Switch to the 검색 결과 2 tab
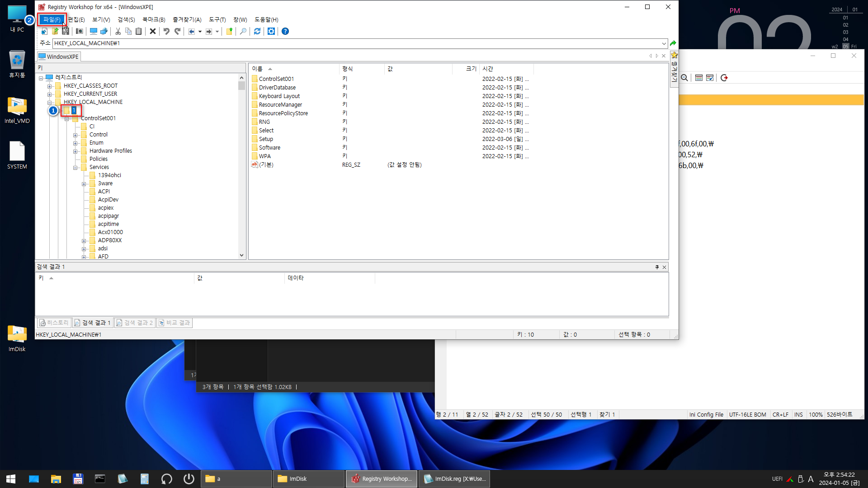Image resolution: width=868 pixels, height=488 pixels. coord(134,323)
